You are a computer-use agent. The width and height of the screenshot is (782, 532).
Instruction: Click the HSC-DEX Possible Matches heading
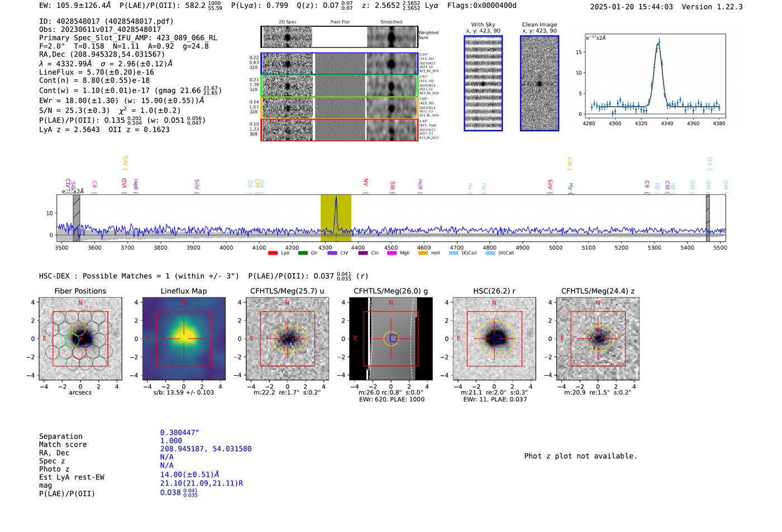click(139, 276)
